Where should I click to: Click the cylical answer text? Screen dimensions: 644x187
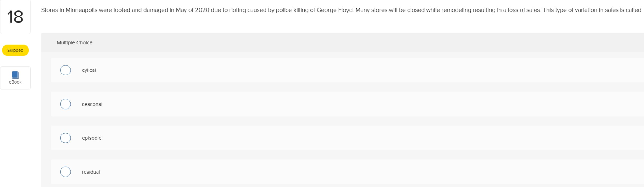pyautogui.click(x=89, y=70)
